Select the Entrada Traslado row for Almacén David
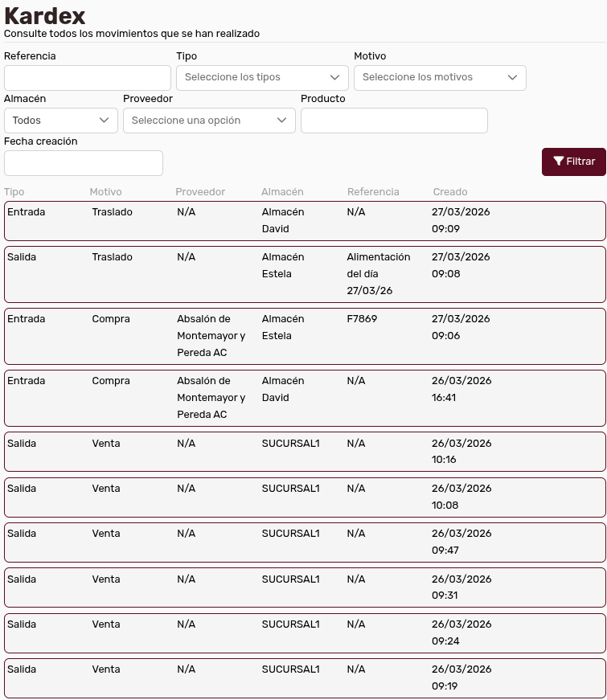The width and height of the screenshot is (607, 700). click(305, 221)
